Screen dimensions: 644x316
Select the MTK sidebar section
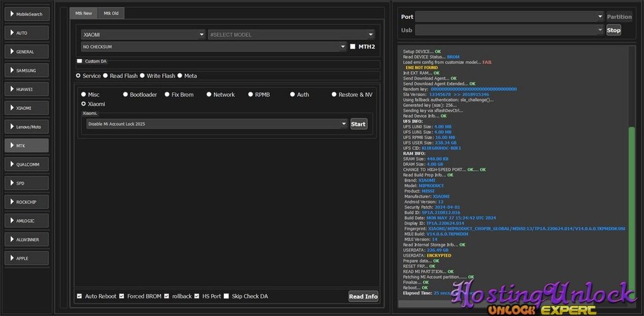(x=27, y=146)
